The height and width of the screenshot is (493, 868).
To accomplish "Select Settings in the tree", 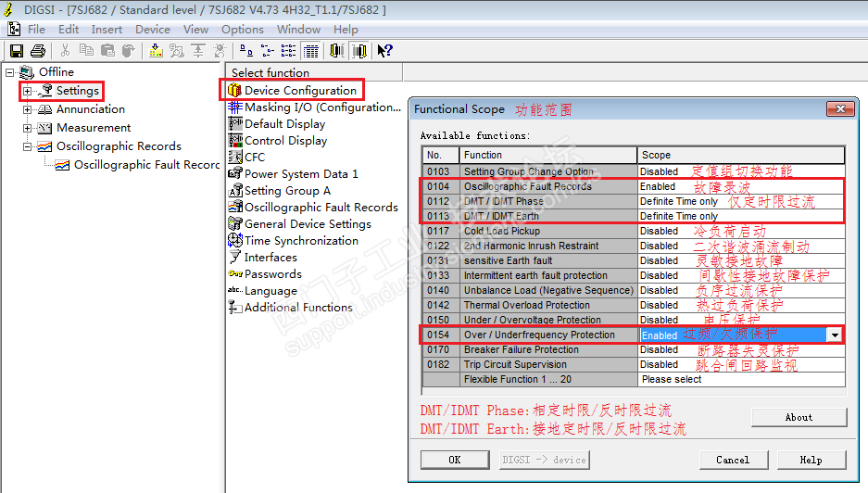I will [x=78, y=91].
